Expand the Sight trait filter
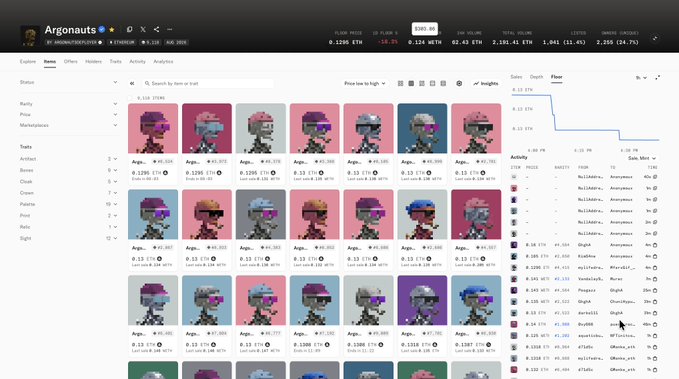This screenshot has height=379, width=679. pyautogui.click(x=68, y=238)
